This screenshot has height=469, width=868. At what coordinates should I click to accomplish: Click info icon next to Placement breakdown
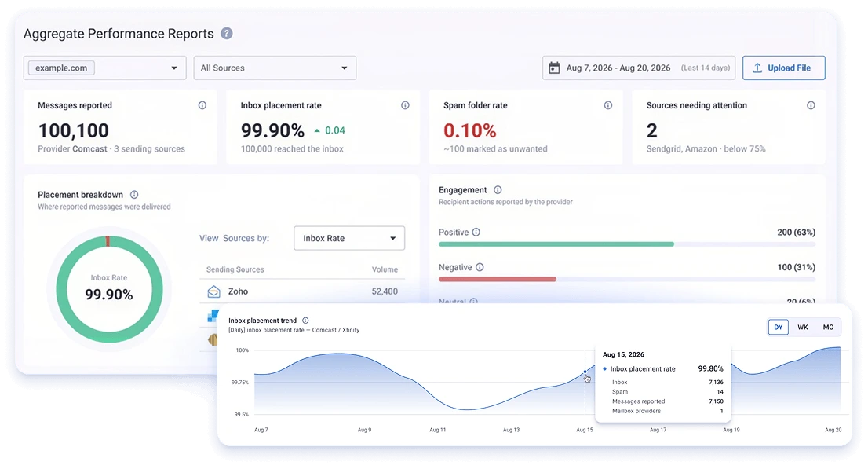pos(134,195)
